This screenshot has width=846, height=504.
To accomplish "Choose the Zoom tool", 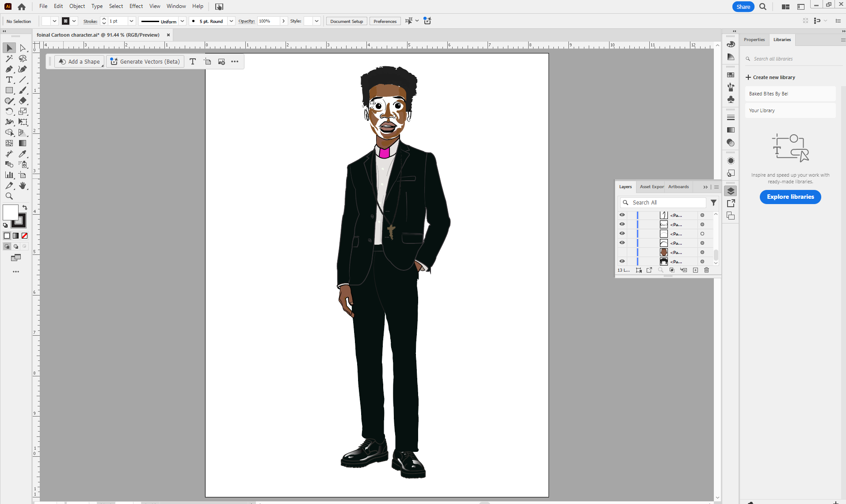I will pyautogui.click(x=9, y=196).
